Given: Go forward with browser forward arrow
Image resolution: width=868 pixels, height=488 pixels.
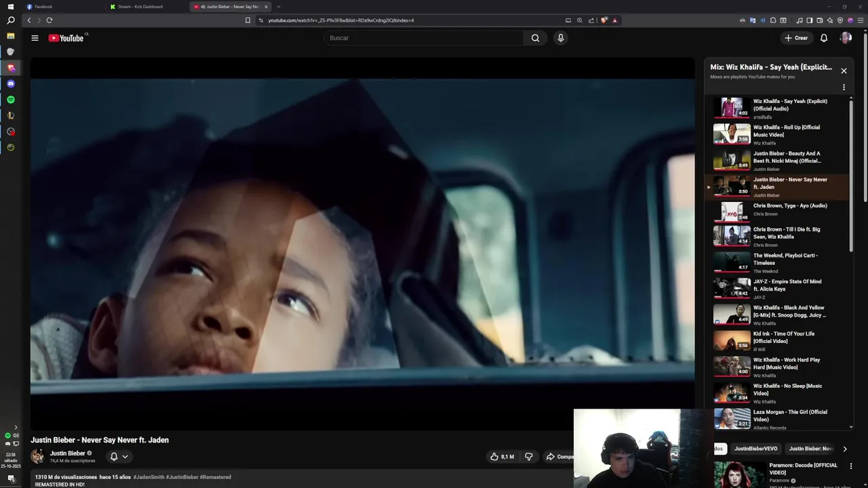Looking at the screenshot, I should click(x=39, y=20).
